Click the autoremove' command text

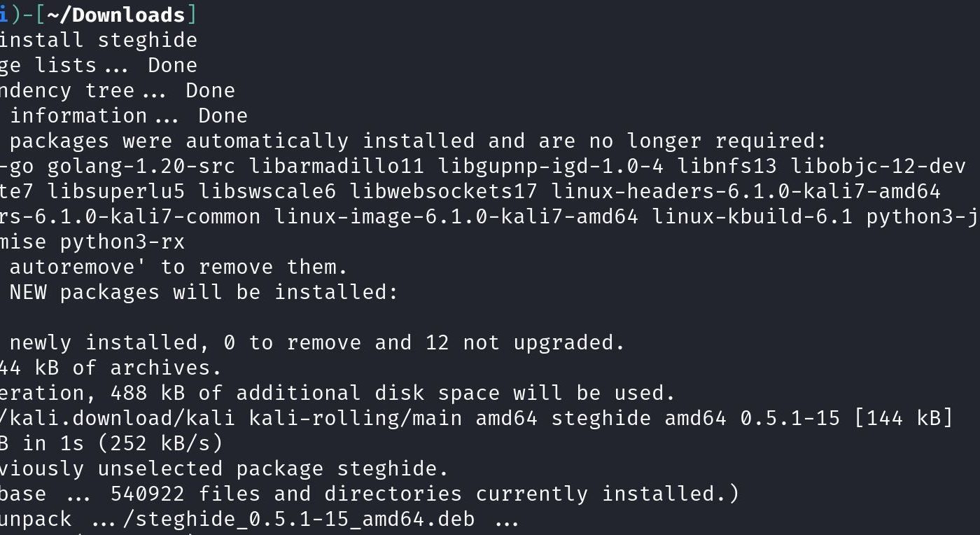point(78,267)
